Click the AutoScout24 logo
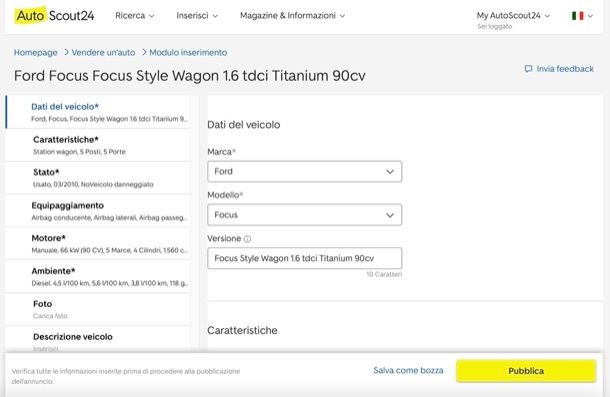 (x=55, y=16)
